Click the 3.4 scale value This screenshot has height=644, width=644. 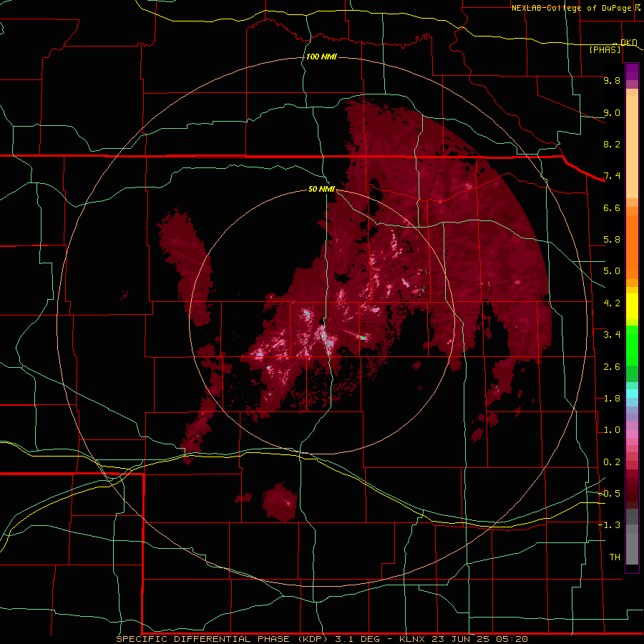(612, 335)
